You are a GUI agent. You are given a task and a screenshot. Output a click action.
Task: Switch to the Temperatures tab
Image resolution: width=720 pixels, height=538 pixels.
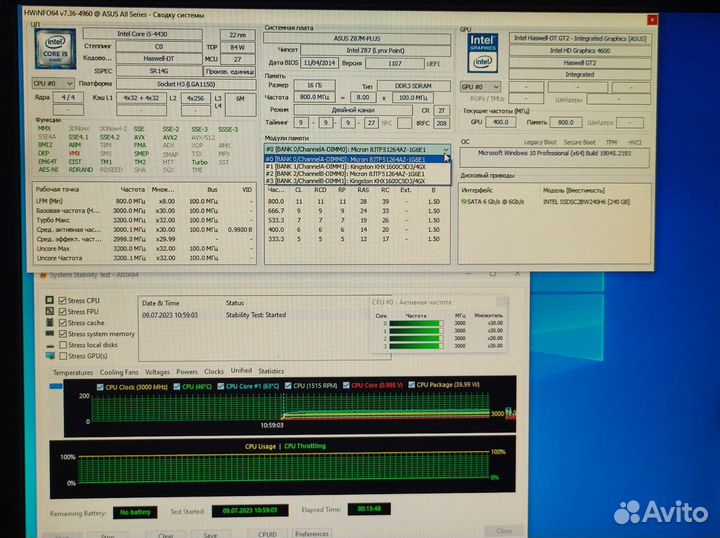point(73,372)
